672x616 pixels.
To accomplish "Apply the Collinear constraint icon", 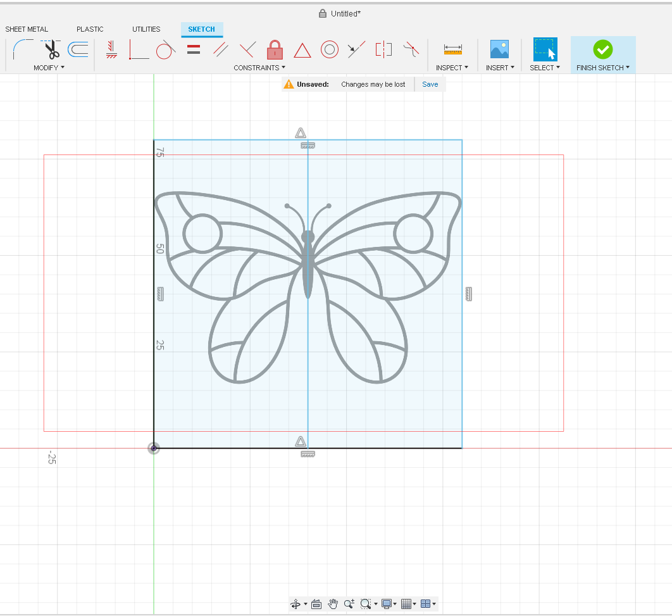I will click(x=356, y=50).
